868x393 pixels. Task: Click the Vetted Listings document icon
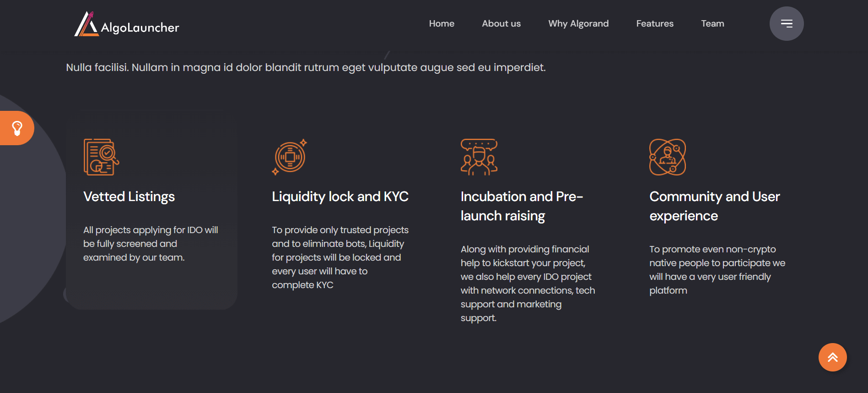point(101,157)
